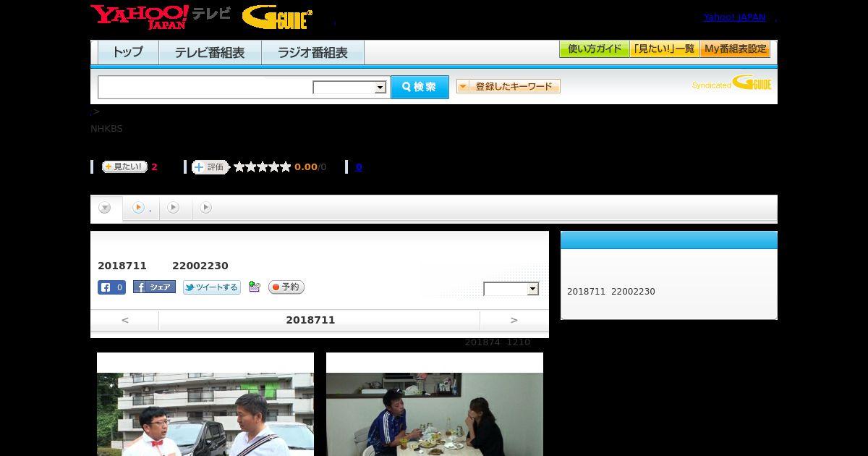Image resolution: width=868 pixels, height=456 pixels.
Task: Focus the search keyword input field
Action: [x=205, y=87]
